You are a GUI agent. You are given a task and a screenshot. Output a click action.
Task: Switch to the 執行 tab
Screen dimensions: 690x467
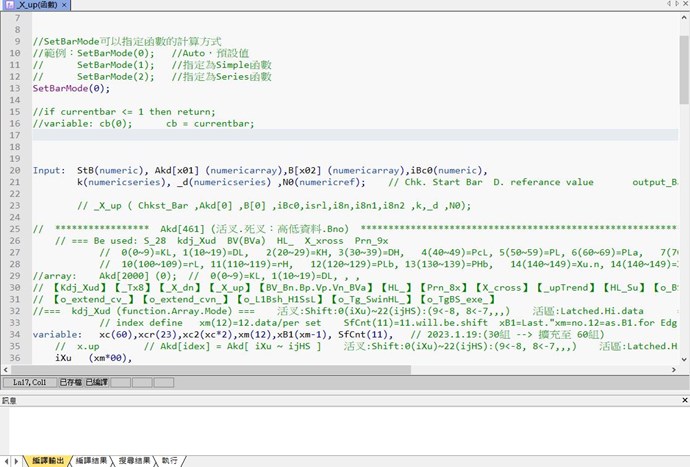pyautogui.click(x=170, y=460)
